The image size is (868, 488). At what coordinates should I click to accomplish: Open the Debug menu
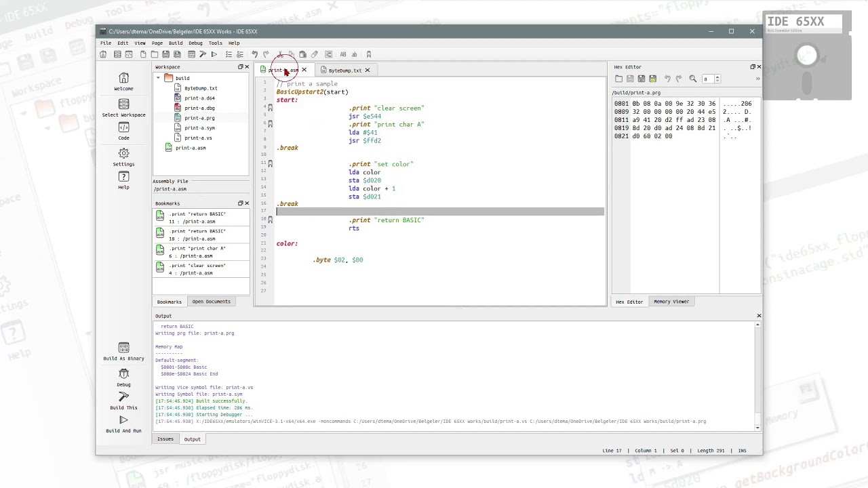click(195, 43)
